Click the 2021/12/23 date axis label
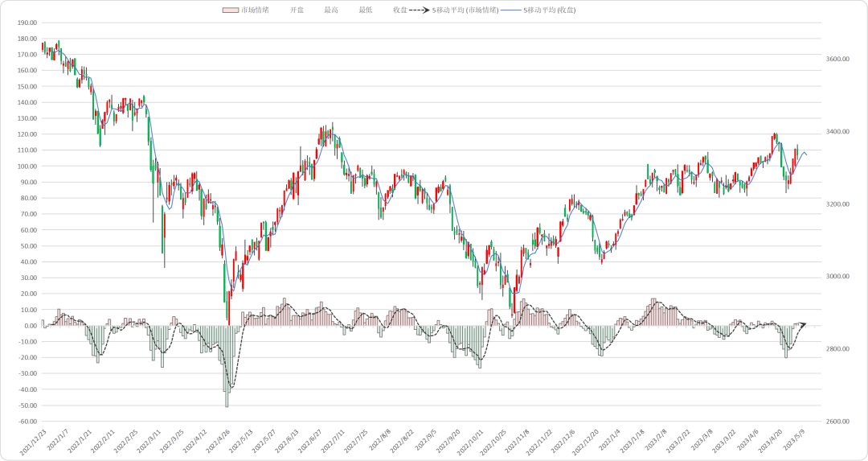The height and width of the screenshot is (461, 868). (x=33, y=442)
